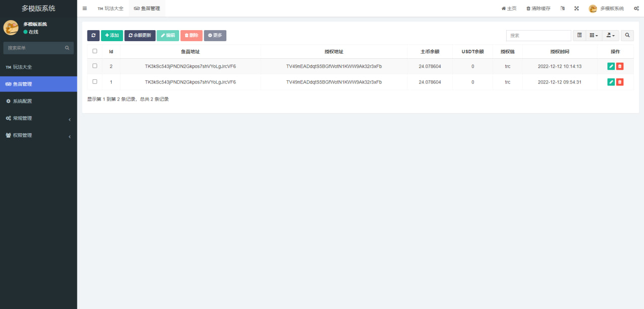Toggle the sidebar with the hamburger icon
Viewport: 644px width, 309px height.
(85, 9)
